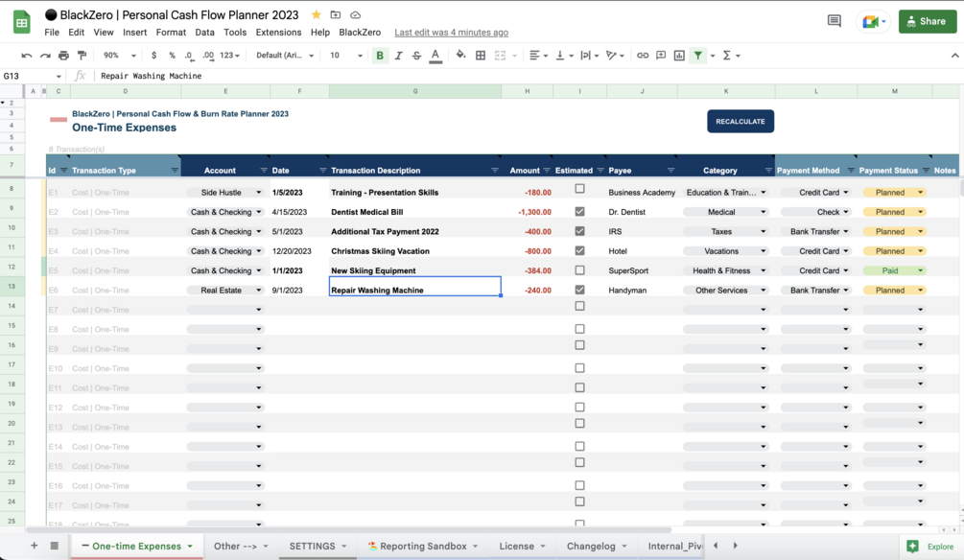Open the Insert menu
Viewport: 964px width, 560px height.
134,32
